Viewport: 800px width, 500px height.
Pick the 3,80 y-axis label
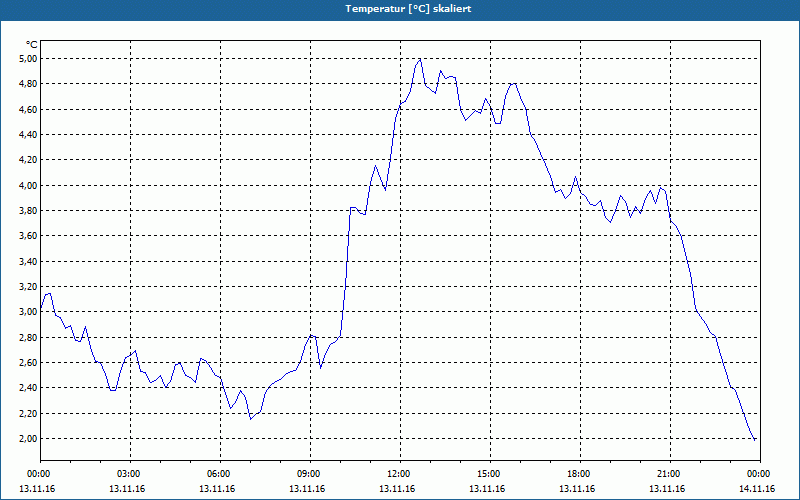29,211
